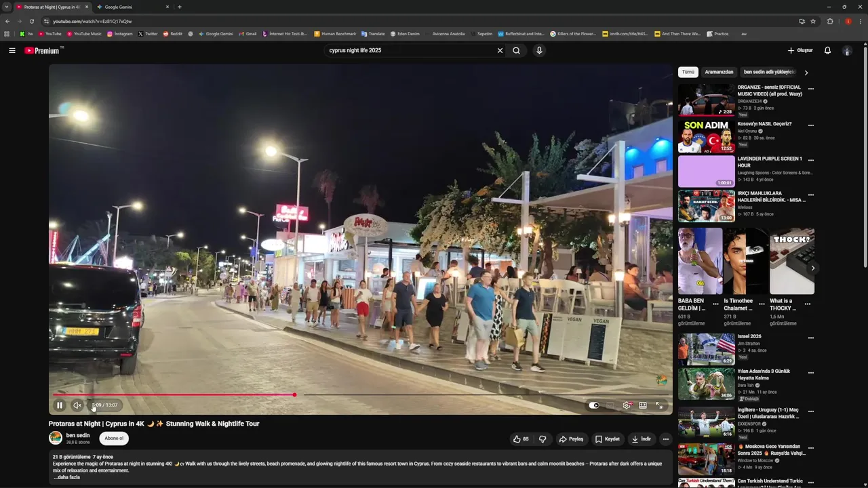The height and width of the screenshot is (488, 868).
Task: Select the Aramanızdan filter chip
Action: pos(719,72)
